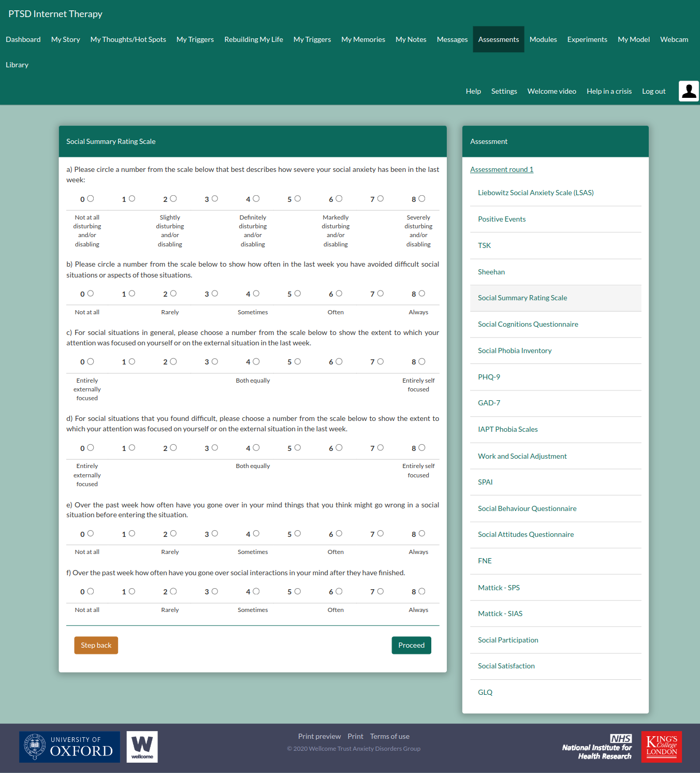Click the University of Oxford logo

tap(69, 747)
